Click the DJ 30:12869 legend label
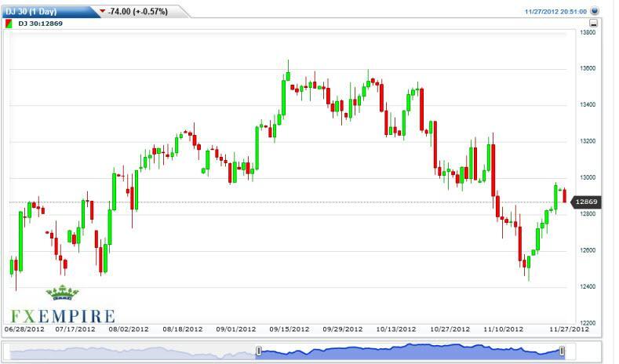The width and height of the screenshot is (619, 364). (40, 24)
